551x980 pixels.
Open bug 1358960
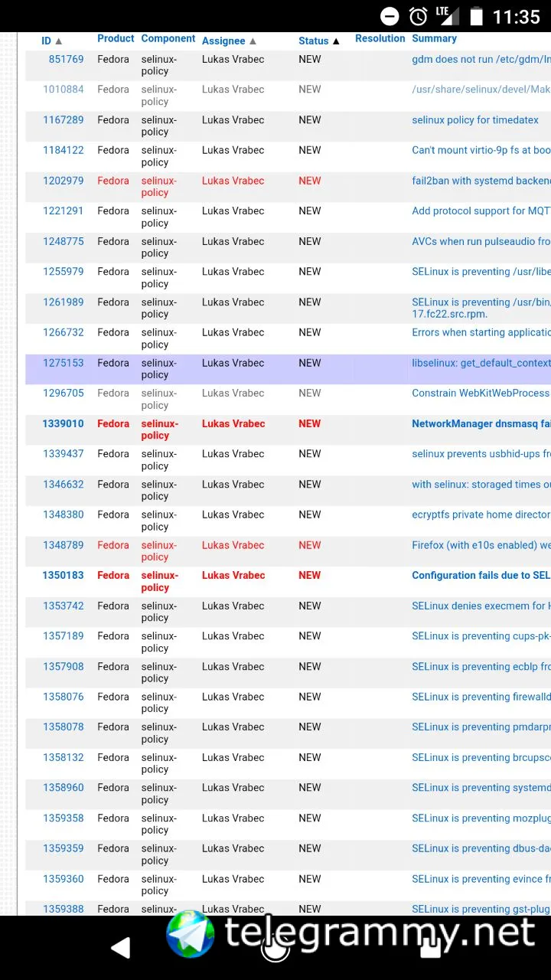(x=64, y=788)
